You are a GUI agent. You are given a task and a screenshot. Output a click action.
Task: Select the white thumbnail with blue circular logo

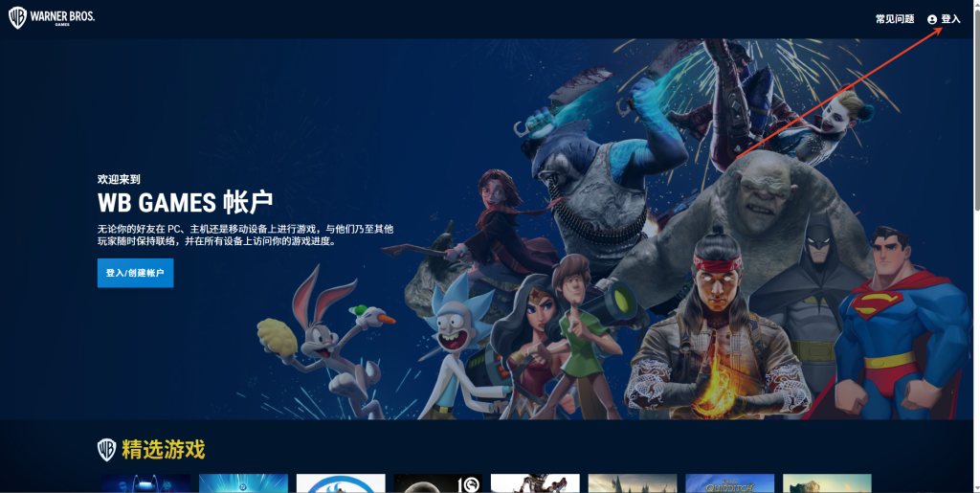341,483
